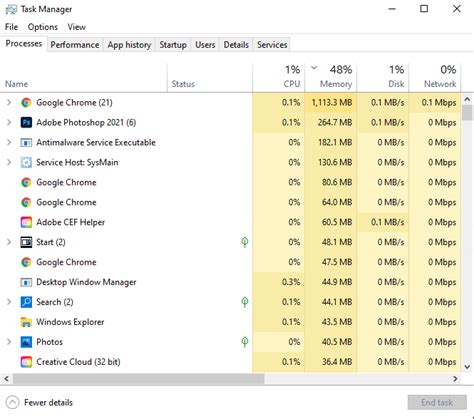The height and width of the screenshot is (419, 474).
Task: Click the green leaf status icon for Photos
Action: pos(245,342)
